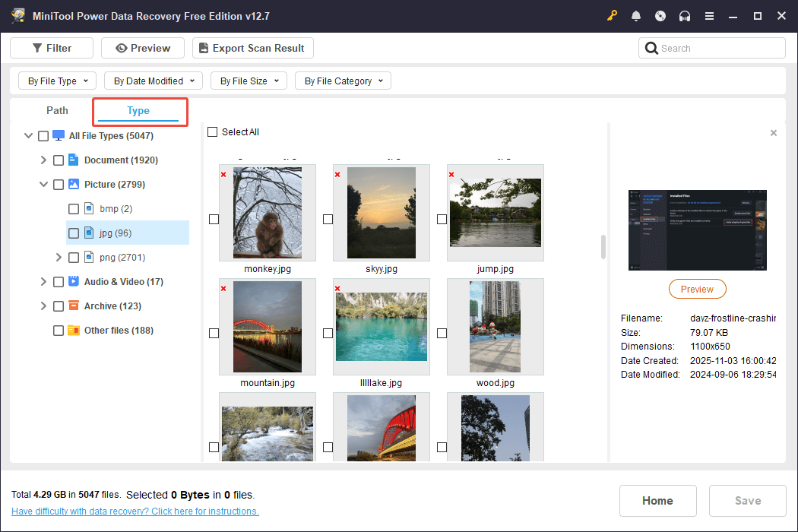Click the file list vertical scrollbar
This screenshot has height=532, width=798.
[x=603, y=246]
